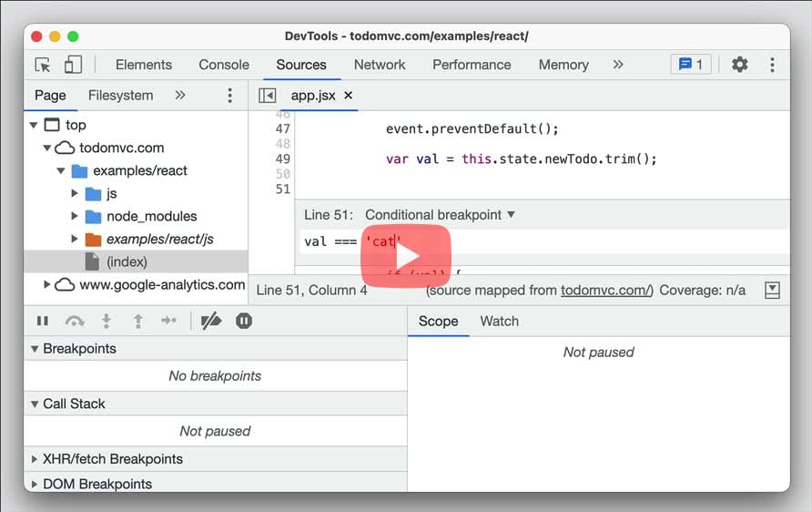Click the breakpoint condition input field

(543, 242)
